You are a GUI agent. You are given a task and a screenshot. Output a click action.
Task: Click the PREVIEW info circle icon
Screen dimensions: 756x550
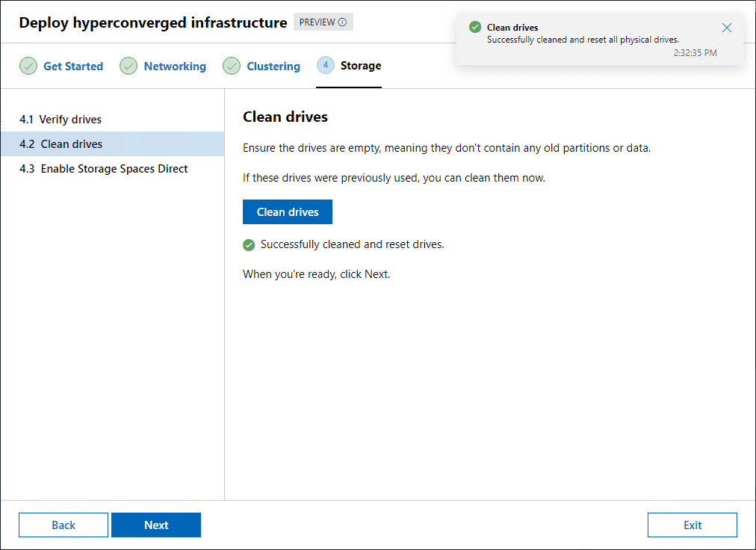(x=342, y=22)
